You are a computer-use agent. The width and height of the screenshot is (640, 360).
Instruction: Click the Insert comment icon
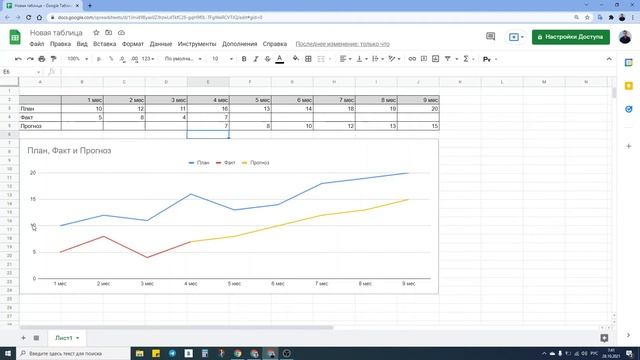point(424,59)
